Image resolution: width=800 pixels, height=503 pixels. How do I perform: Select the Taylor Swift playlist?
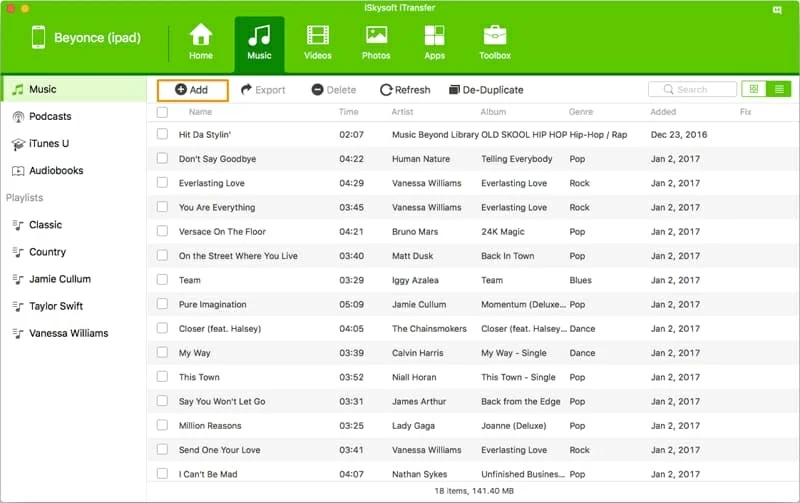pyautogui.click(x=57, y=306)
